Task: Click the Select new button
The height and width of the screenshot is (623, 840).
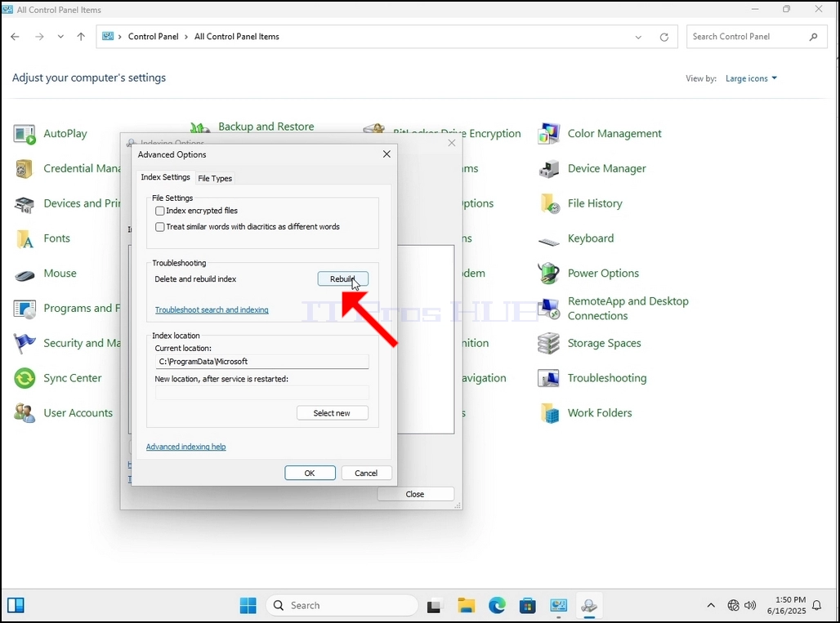Action: 332,413
